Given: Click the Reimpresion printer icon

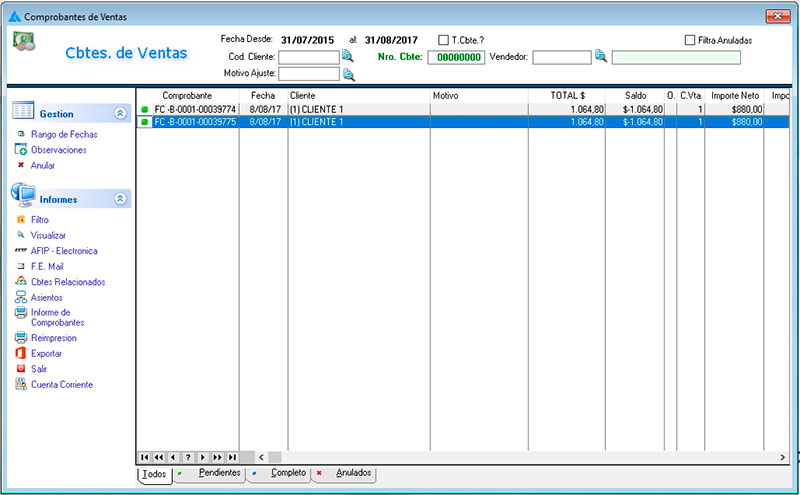Looking at the screenshot, I should point(21,338).
